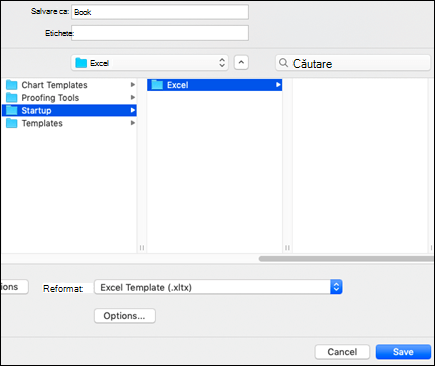Viewport: 435px width, 366px height.
Task: Click the second column resize handle
Action: [287, 248]
